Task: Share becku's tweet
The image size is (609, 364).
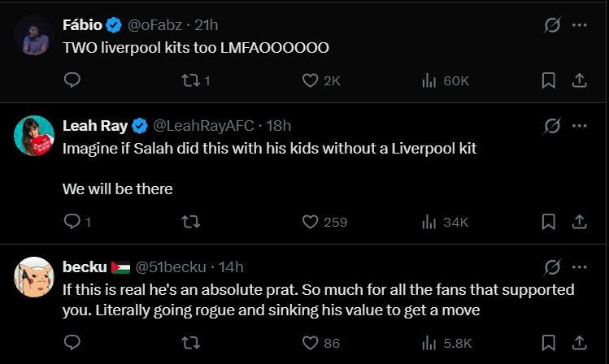Action: click(579, 343)
